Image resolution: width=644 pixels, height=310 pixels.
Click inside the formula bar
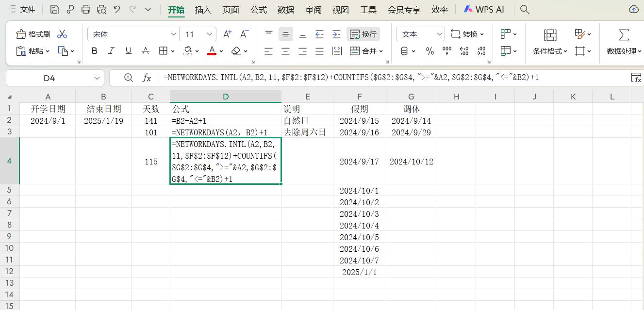click(x=340, y=78)
